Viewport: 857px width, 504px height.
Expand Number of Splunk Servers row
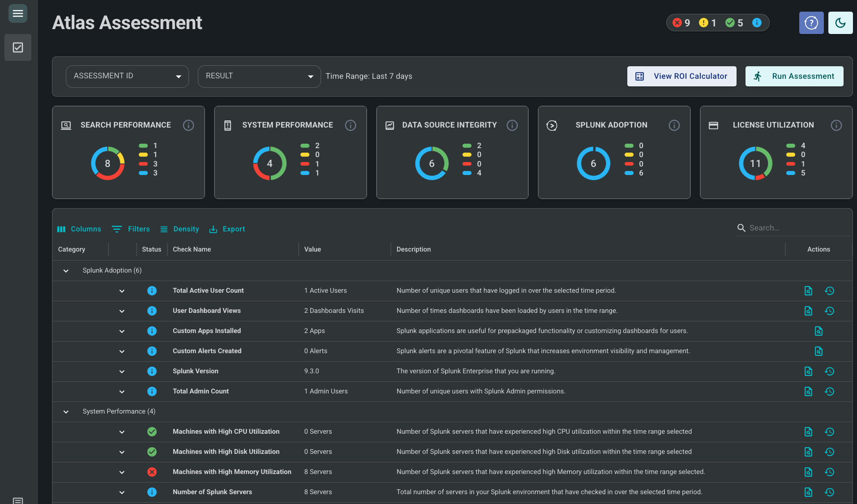(122, 492)
